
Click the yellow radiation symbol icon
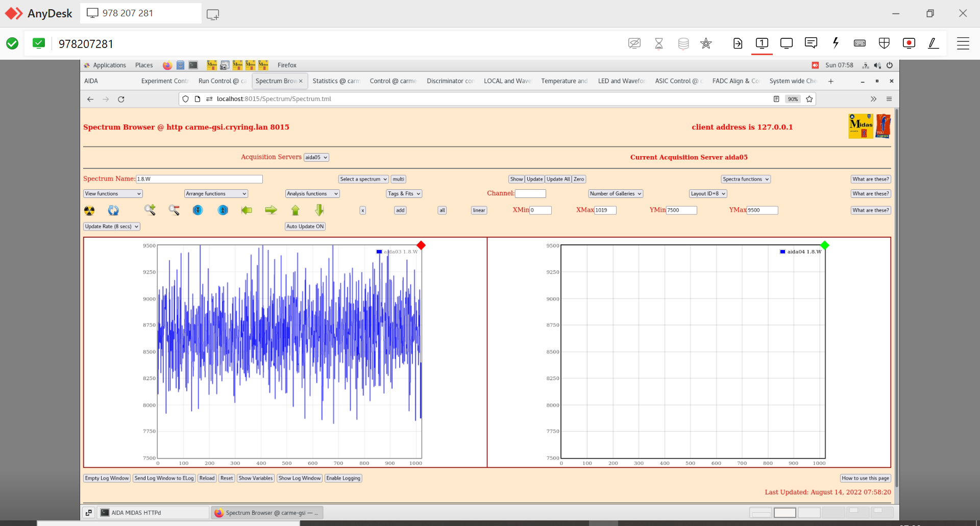click(x=89, y=210)
